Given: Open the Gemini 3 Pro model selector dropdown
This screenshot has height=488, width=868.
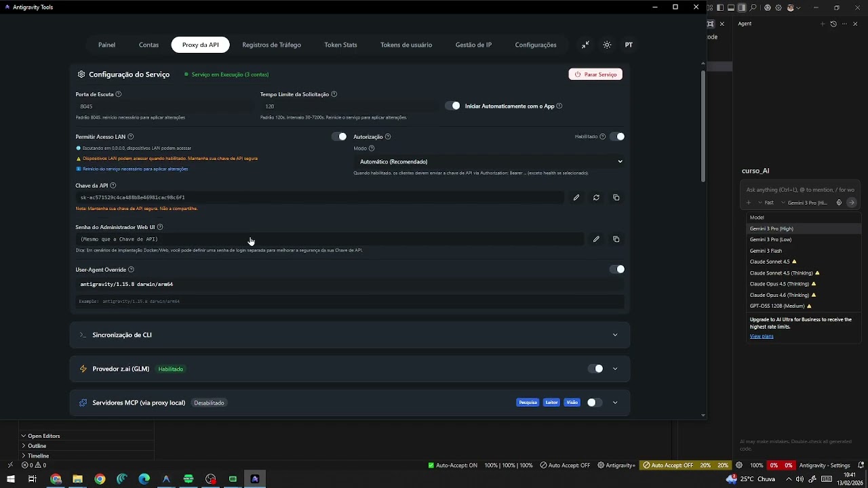Looking at the screenshot, I should (805, 203).
